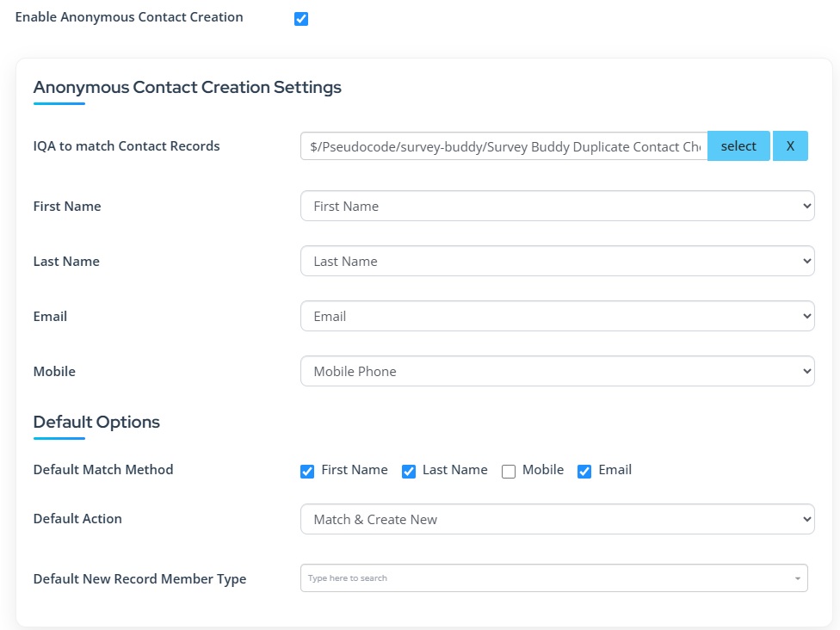This screenshot has height=630, width=840.
Task: Click the select button for IQA path
Action: click(738, 145)
